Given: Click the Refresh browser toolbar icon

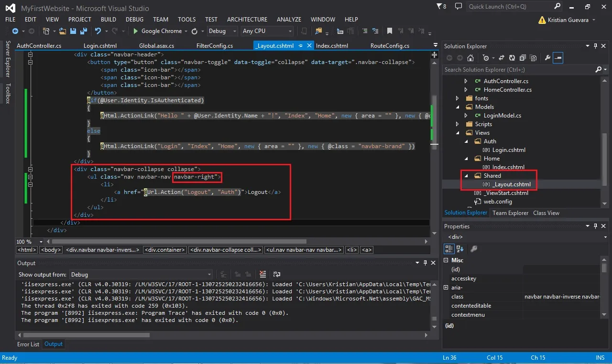Looking at the screenshot, I should tap(195, 31).
